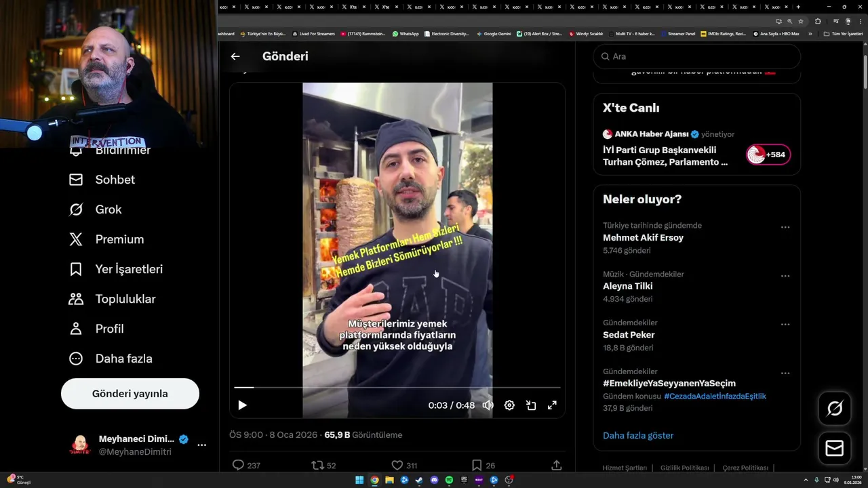This screenshot has height=488, width=868.
Task: Open Tüm Yer İşaretleri folder
Action: [x=844, y=33]
